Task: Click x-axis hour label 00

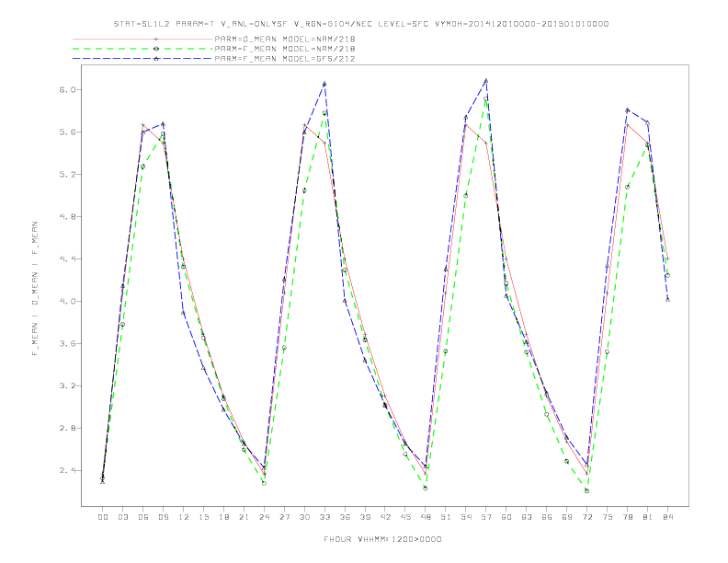Action: (103, 517)
